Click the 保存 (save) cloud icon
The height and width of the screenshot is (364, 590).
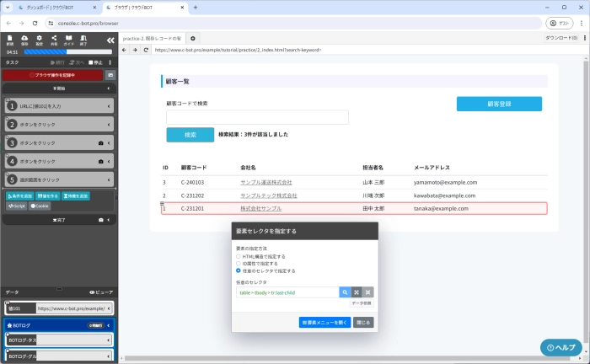click(x=24, y=39)
